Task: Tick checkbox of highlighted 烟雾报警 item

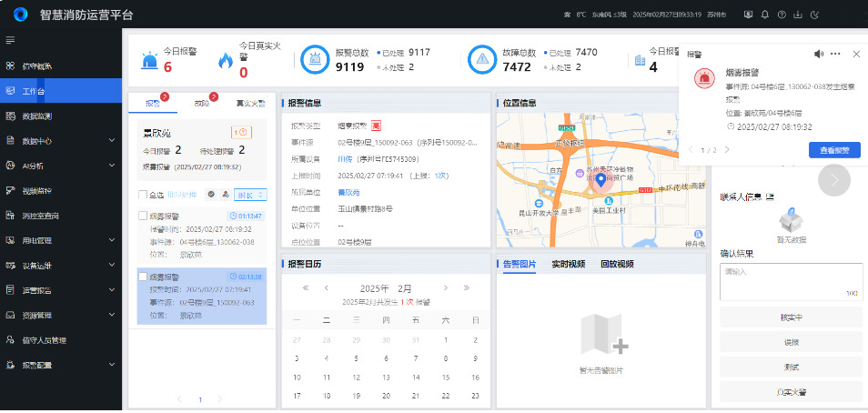Action: tap(143, 277)
